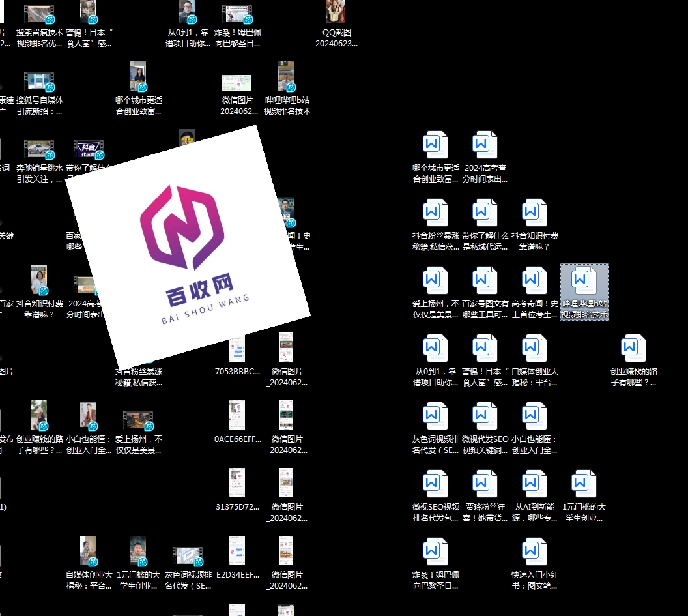Click the 7053BBBC image file
The width and height of the screenshot is (688, 616).
click(237, 356)
